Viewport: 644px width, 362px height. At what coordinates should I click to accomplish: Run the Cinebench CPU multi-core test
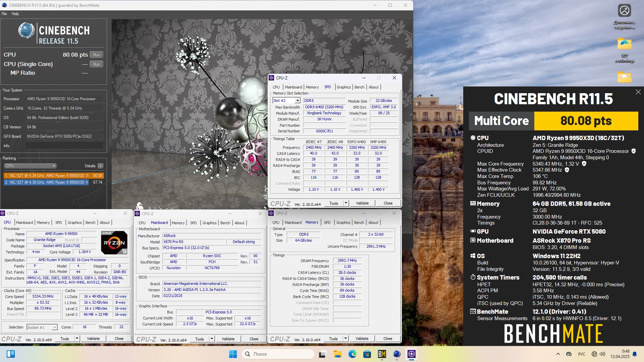(x=96, y=55)
